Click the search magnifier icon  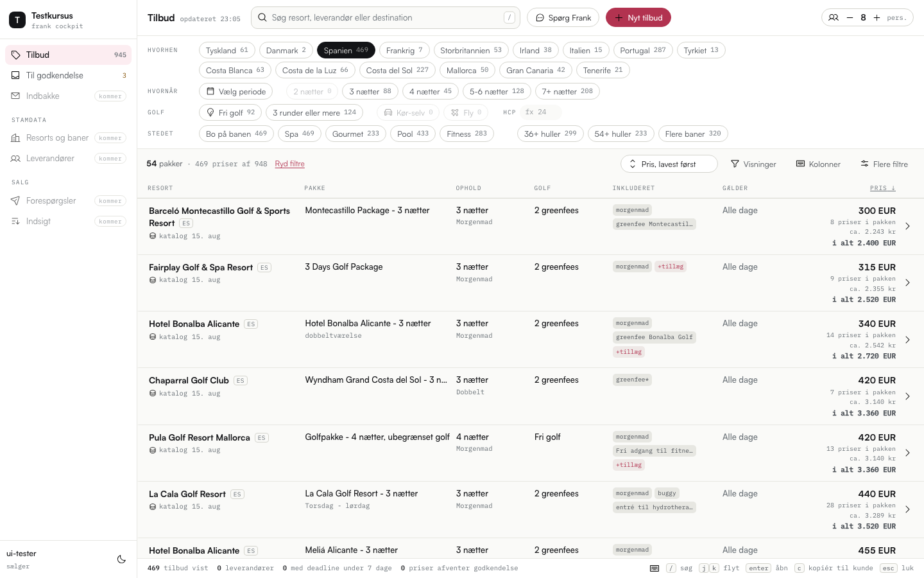click(262, 18)
